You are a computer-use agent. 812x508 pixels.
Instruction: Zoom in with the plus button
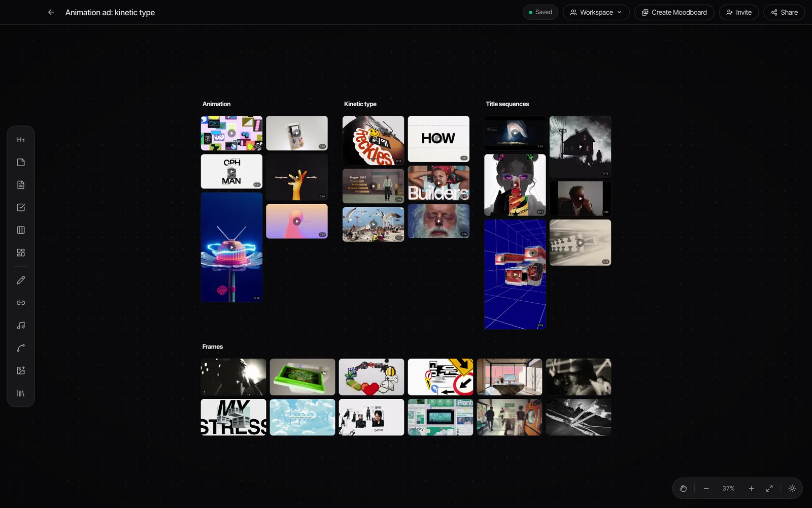click(x=751, y=488)
